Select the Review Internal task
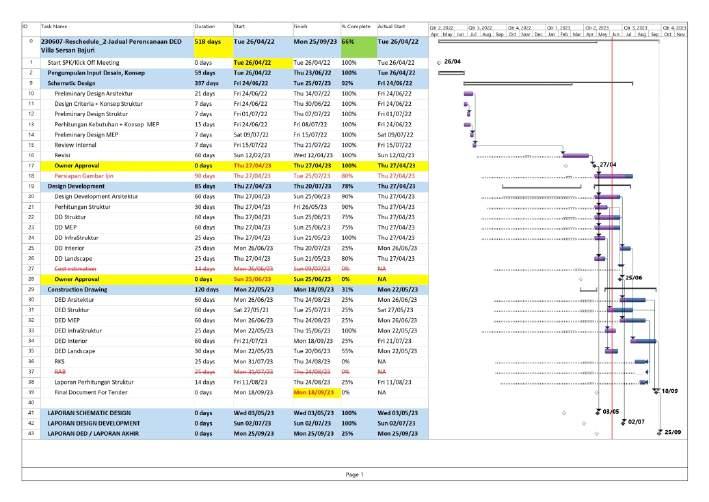The height and width of the screenshot is (502, 709). [76, 145]
